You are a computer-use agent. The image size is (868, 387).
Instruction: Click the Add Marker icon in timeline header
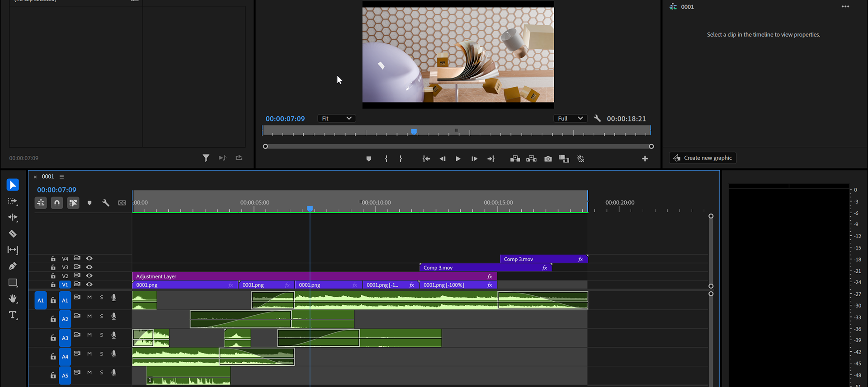pos(90,203)
